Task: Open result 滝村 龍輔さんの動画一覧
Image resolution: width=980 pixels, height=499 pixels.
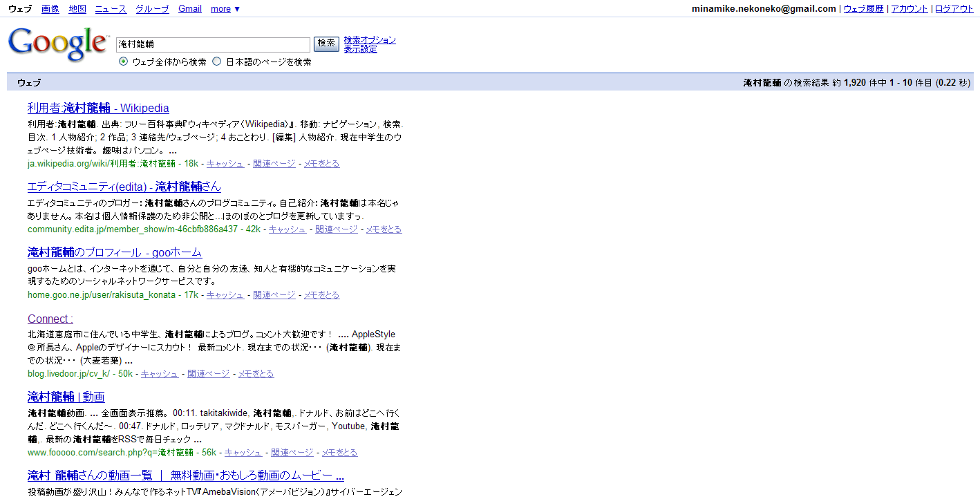Action: point(186,476)
